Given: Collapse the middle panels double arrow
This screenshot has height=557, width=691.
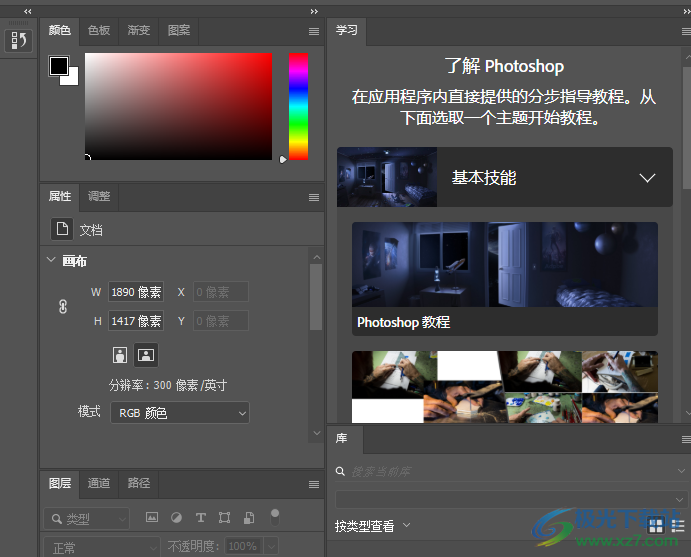Looking at the screenshot, I should (x=314, y=11).
